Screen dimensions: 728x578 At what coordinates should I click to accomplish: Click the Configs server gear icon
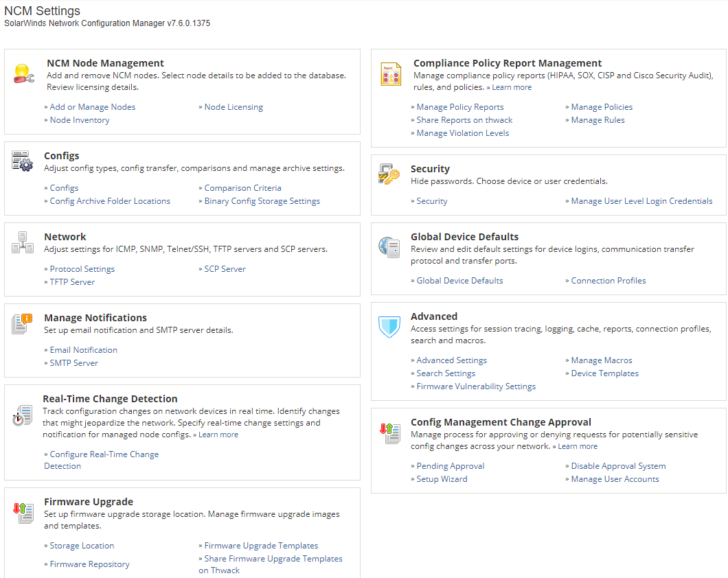pyautogui.click(x=22, y=161)
